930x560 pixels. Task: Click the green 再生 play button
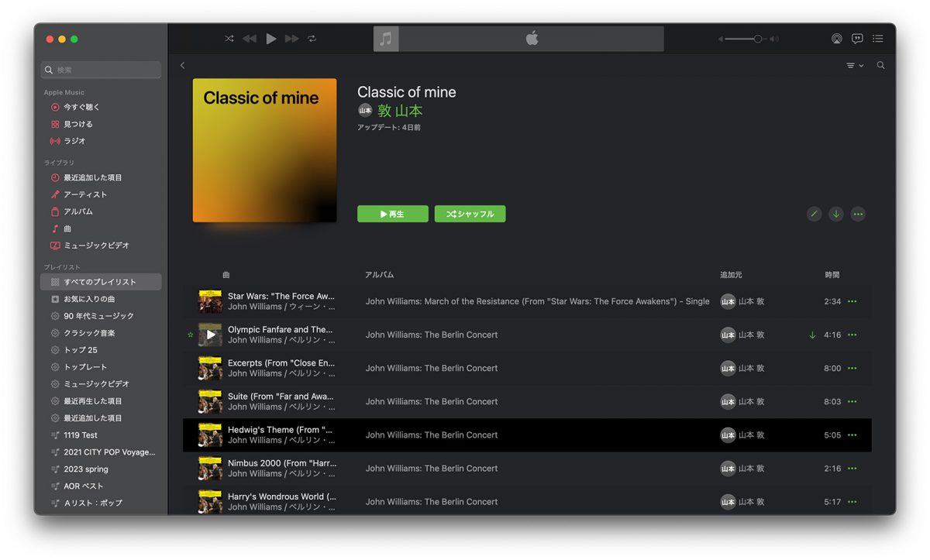pyautogui.click(x=392, y=214)
